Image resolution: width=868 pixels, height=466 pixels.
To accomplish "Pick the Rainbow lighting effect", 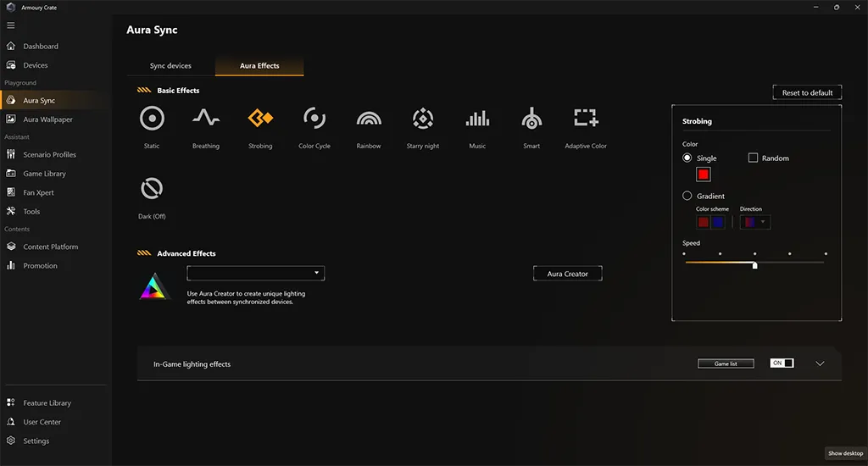I will click(369, 119).
